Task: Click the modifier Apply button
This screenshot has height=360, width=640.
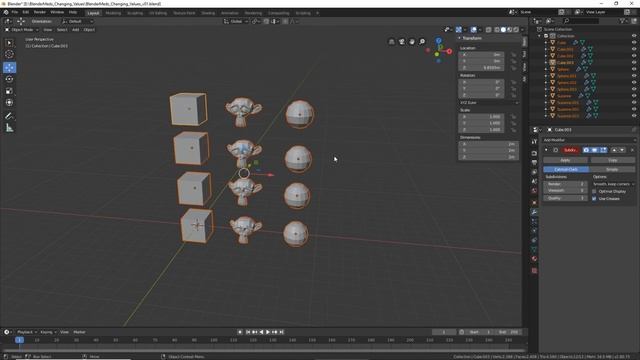Action: (565, 160)
